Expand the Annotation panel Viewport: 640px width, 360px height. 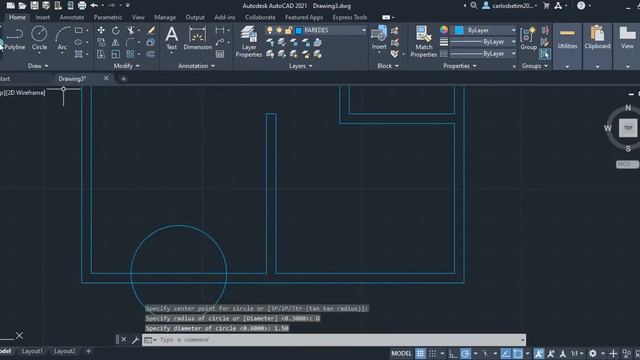point(196,66)
